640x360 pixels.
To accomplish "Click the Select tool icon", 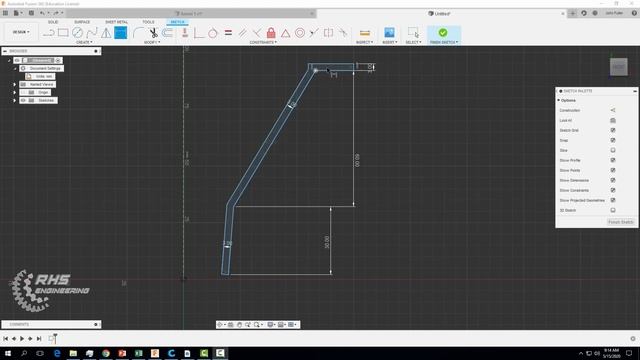I will [413, 33].
